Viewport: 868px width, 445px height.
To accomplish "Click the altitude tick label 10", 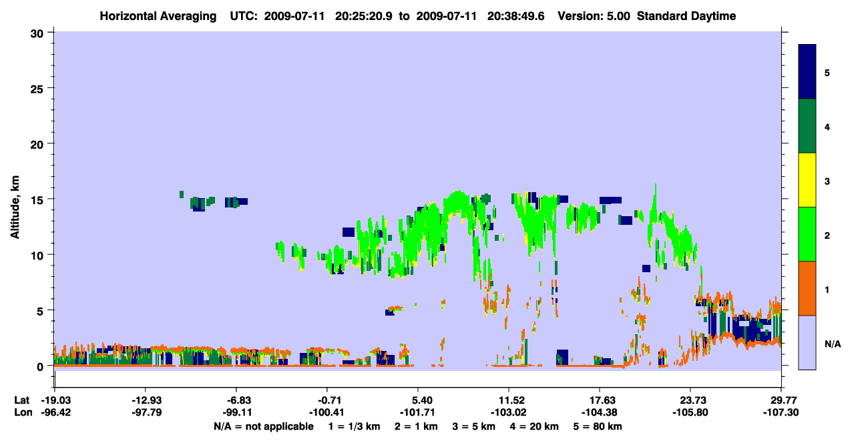I will (39, 255).
